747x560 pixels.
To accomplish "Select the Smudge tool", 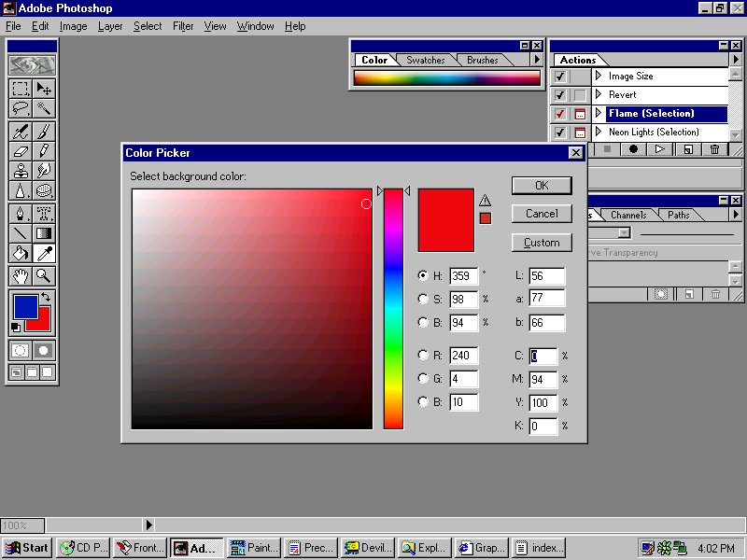I will pos(44,171).
